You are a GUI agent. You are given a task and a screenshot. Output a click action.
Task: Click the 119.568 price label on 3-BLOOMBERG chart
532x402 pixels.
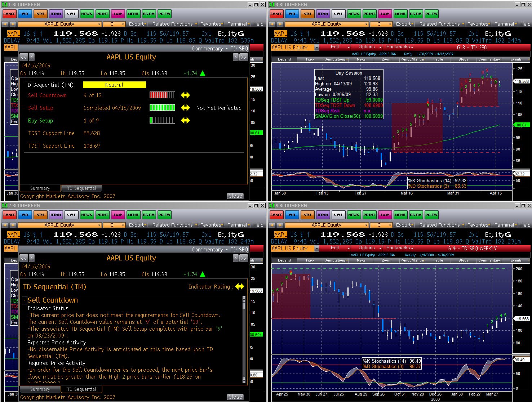pyautogui.click(x=522, y=81)
